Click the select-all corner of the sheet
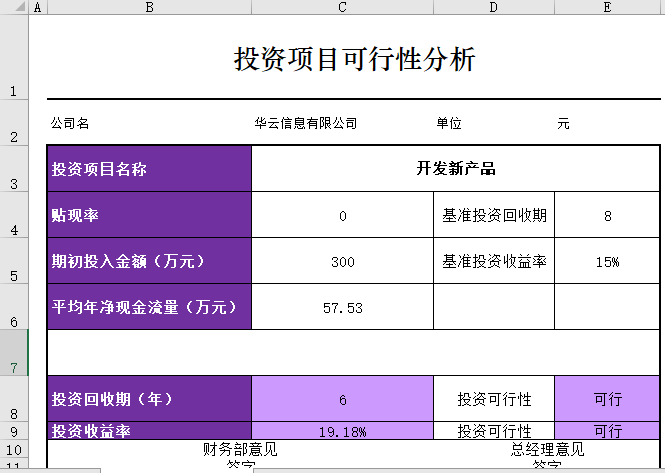The width and height of the screenshot is (665, 473). coord(14,7)
